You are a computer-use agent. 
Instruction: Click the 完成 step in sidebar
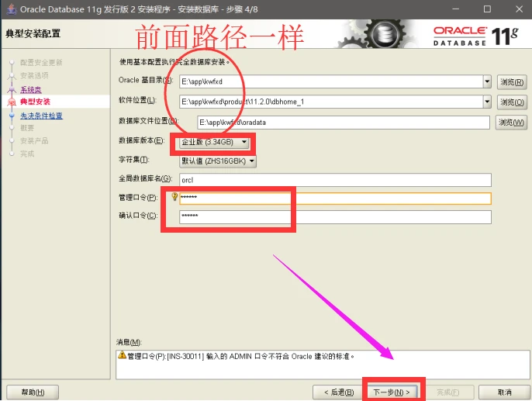coord(27,154)
